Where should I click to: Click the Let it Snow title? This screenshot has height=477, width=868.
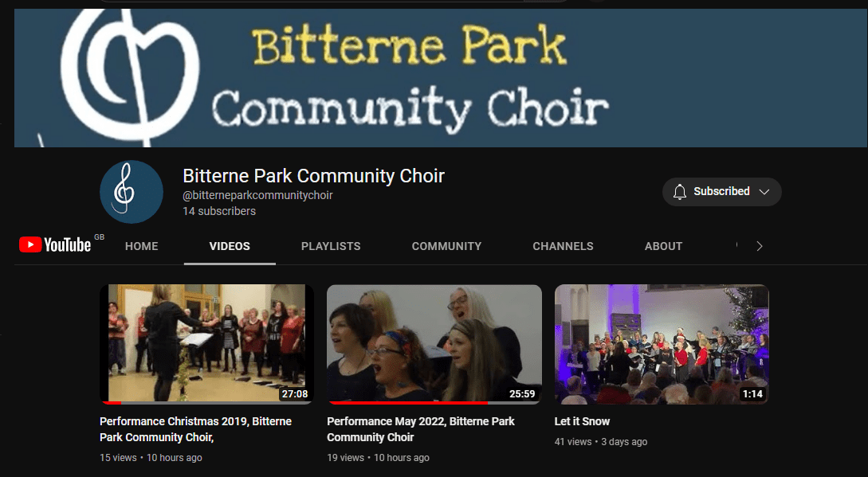click(582, 422)
